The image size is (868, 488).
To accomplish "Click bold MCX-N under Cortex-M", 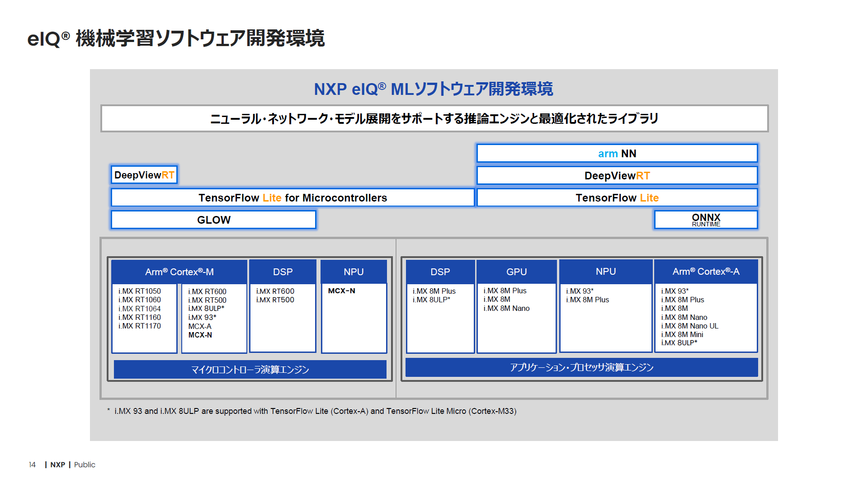I will coord(200,335).
